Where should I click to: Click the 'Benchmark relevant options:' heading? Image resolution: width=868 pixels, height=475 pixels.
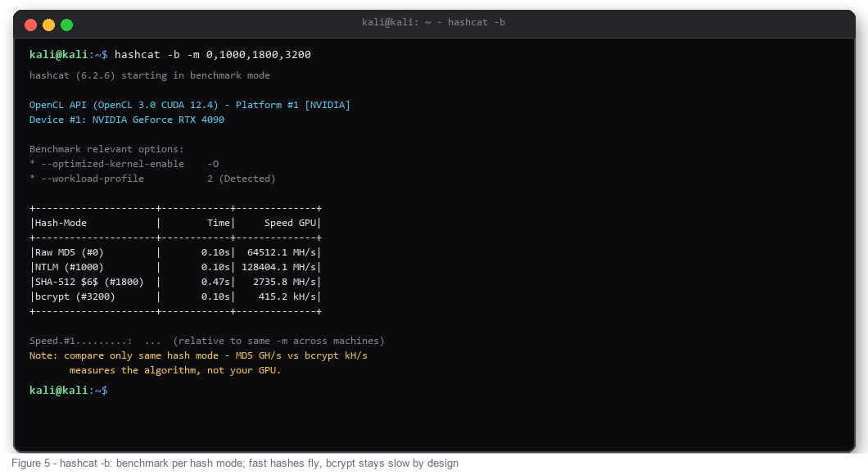pyautogui.click(x=106, y=149)
